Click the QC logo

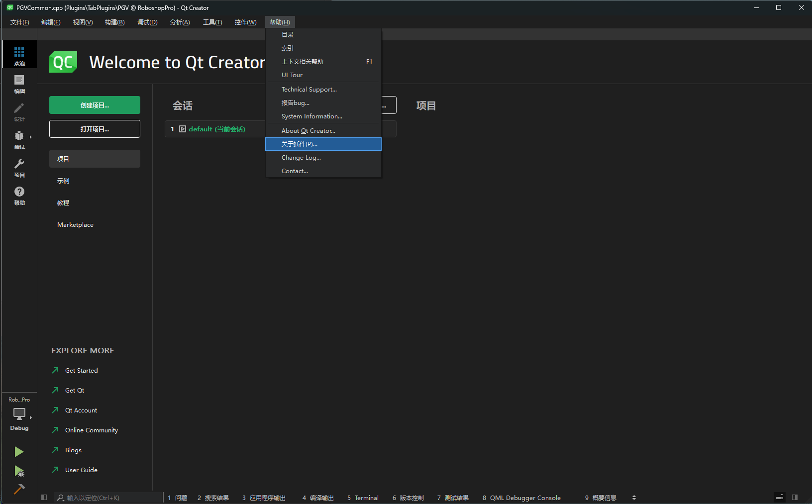(x=63, y=62)
